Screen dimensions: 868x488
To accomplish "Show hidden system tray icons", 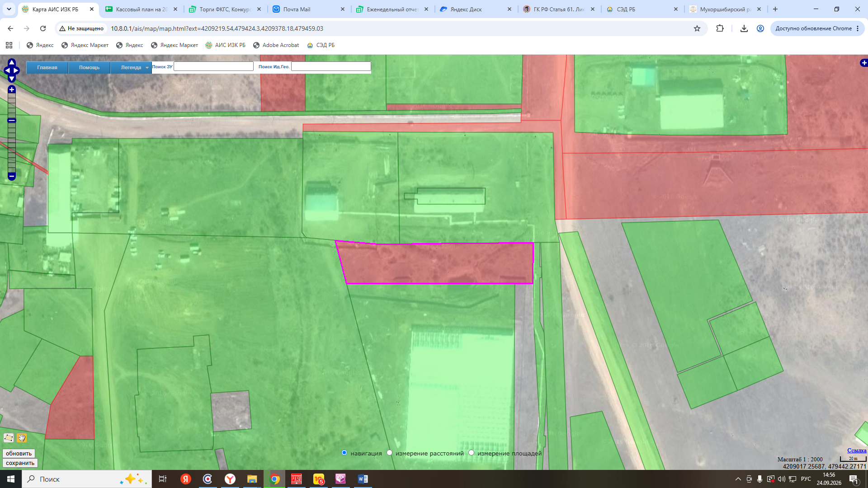I will (738, 479).
